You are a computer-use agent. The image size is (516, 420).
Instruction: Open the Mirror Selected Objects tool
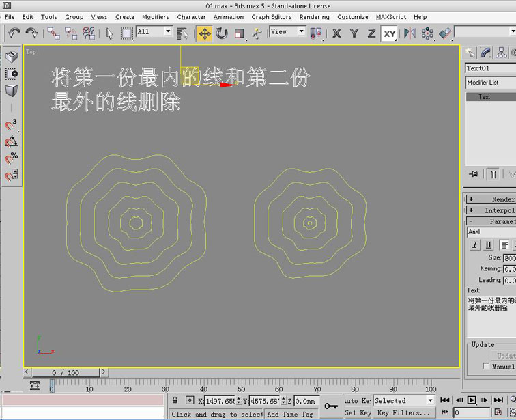[410, 33]
